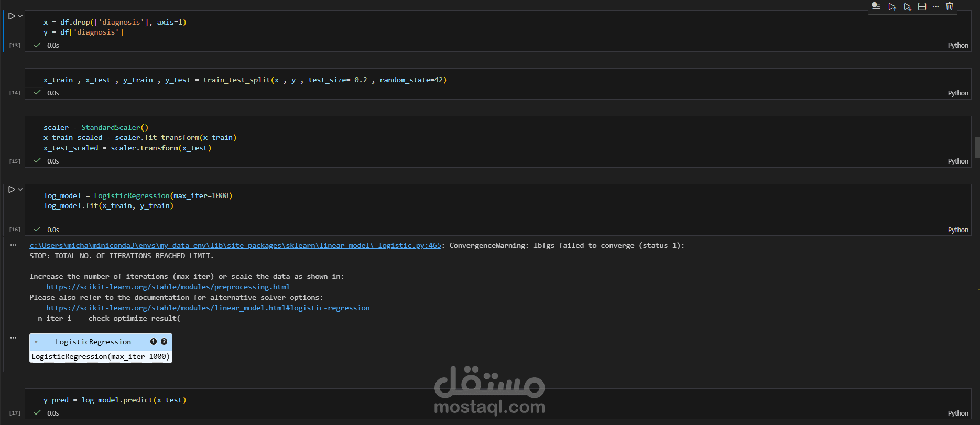Click the line "x_test_scaled = scaler.transform(x_test)"
The image size is (980, 425).
(127, 148)
